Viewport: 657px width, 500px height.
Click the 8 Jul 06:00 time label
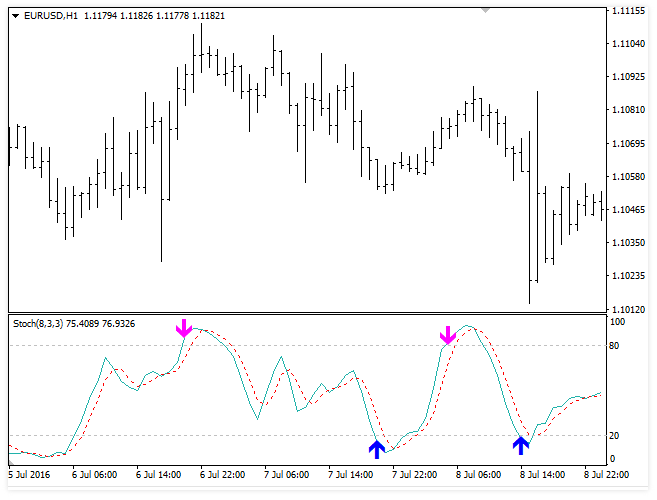tap(479, 475)
